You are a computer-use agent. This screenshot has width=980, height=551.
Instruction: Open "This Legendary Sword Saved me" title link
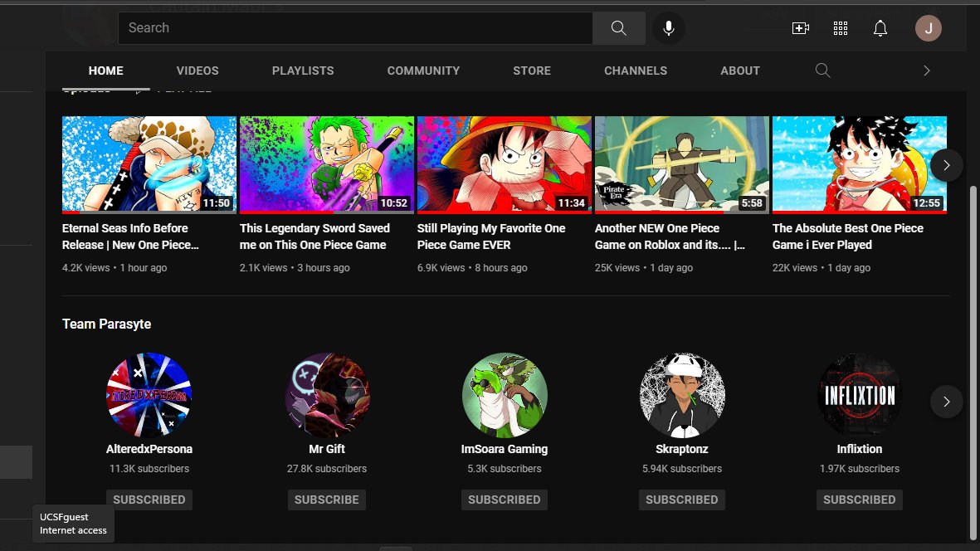coord(315,236)
